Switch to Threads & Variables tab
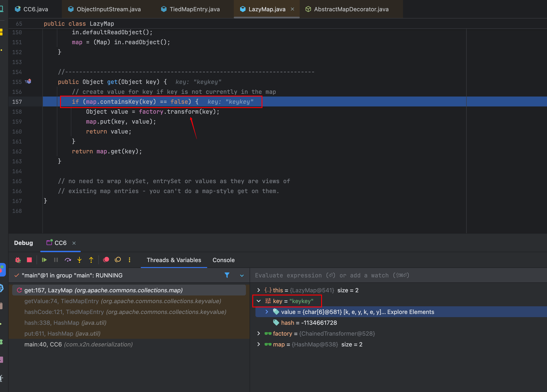 [x=174, y=260]
